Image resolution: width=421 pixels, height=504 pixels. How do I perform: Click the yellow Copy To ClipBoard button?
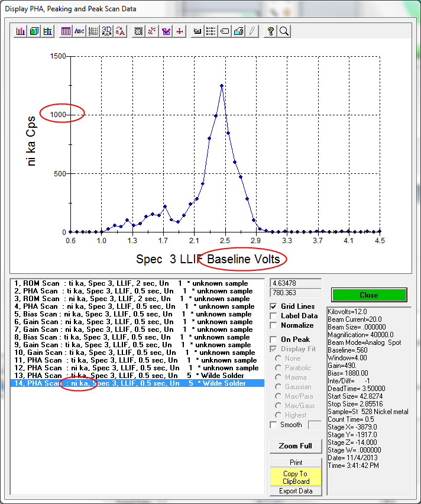pyautogui.click(x=296, y=477)
